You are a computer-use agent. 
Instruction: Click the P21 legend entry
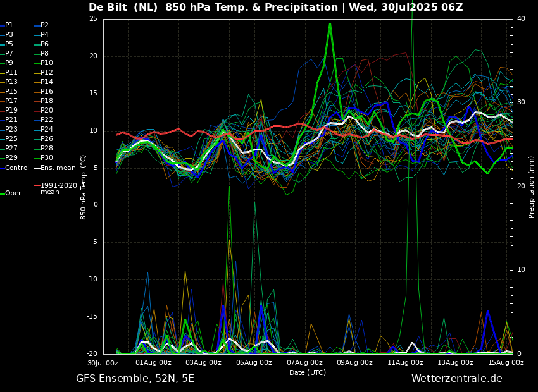click(x=11, y=119)
